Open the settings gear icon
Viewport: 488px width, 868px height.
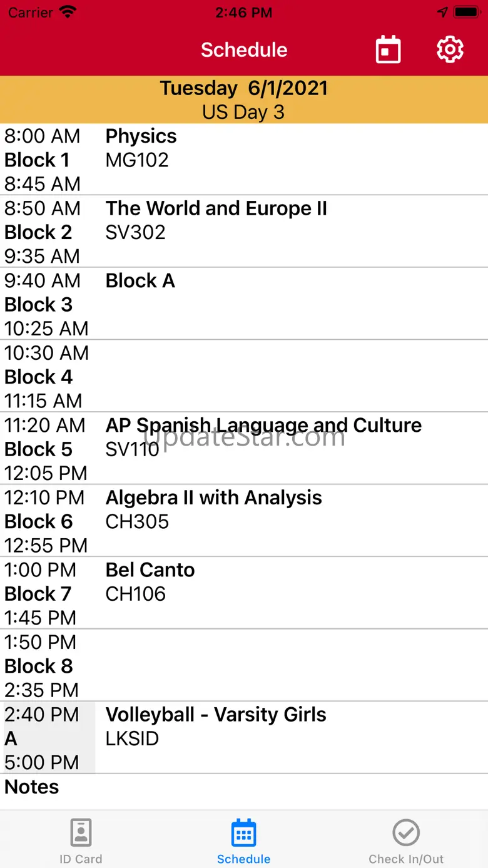[x=450, y=49]
